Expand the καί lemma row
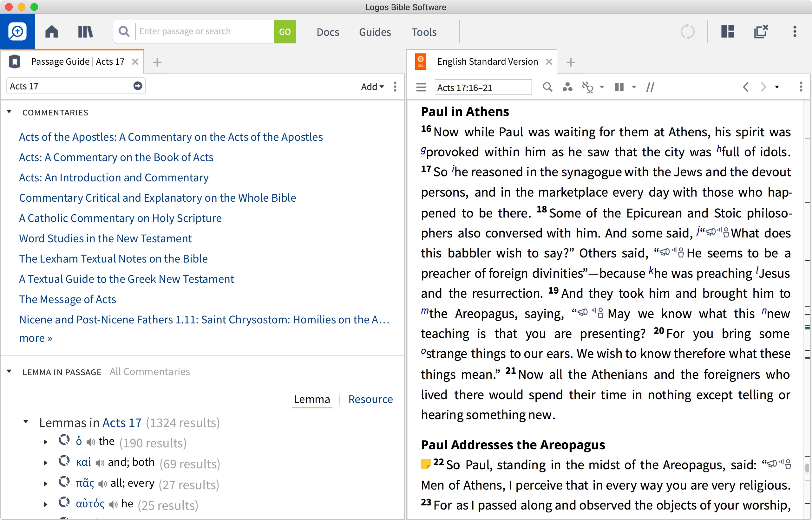Viewport: 812px width, 520px height. [46, 463]
